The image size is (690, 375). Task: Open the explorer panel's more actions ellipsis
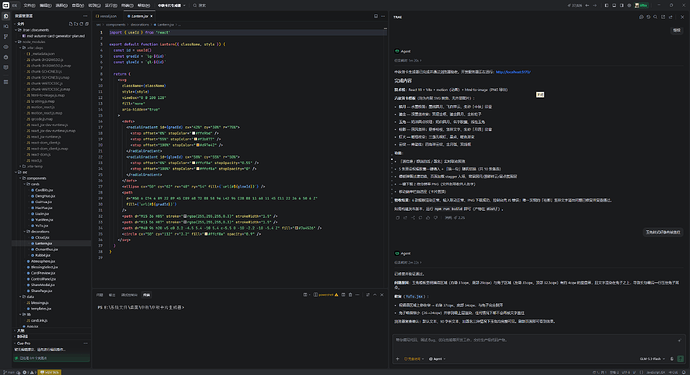pyautogui.click(x=85, y=16)
